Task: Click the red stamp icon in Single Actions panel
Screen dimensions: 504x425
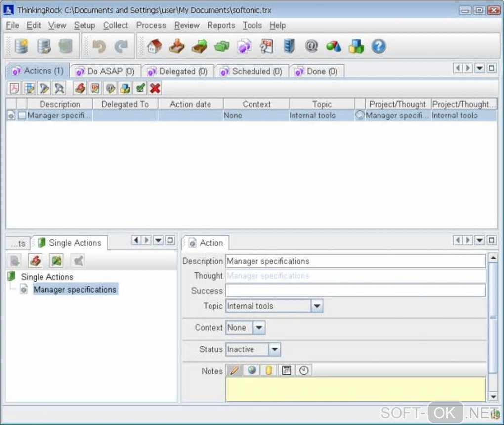Action: [x=36, y=260]
